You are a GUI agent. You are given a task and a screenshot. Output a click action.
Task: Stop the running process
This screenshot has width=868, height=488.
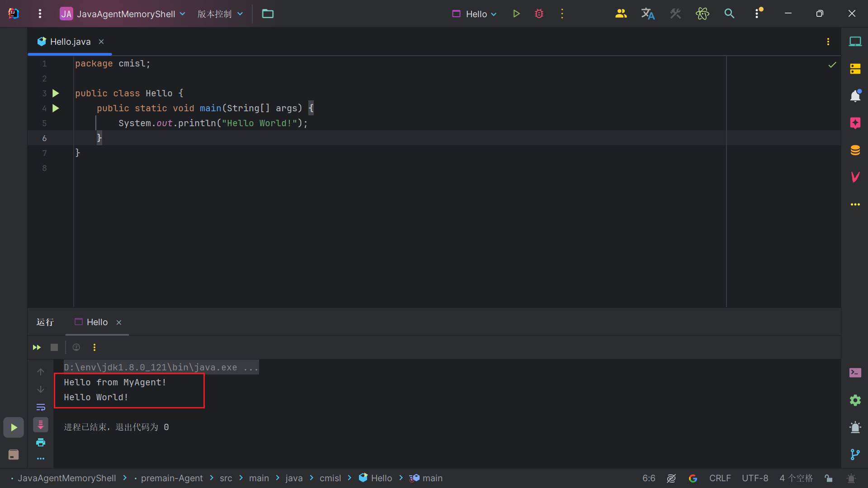(x=54, y=347)
